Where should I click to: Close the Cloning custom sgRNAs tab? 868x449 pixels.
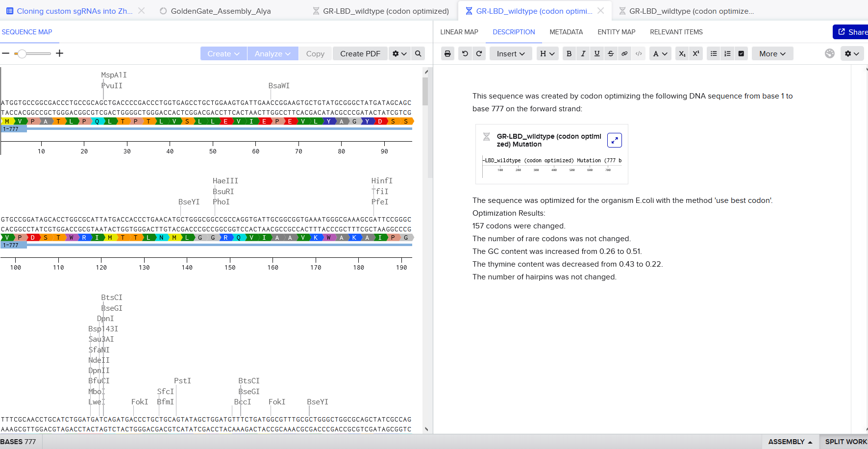[141, 10]
